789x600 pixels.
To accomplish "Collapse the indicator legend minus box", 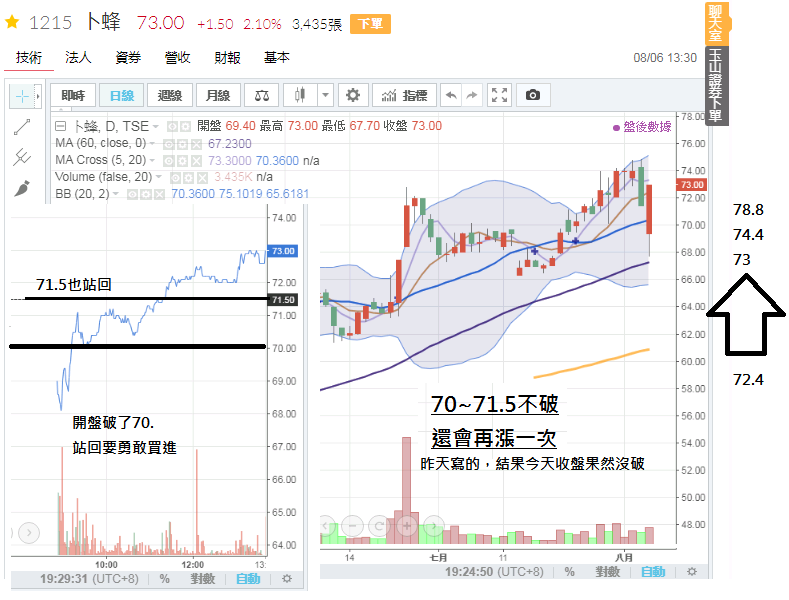I will pyautogui.click(x=60, y=126).
